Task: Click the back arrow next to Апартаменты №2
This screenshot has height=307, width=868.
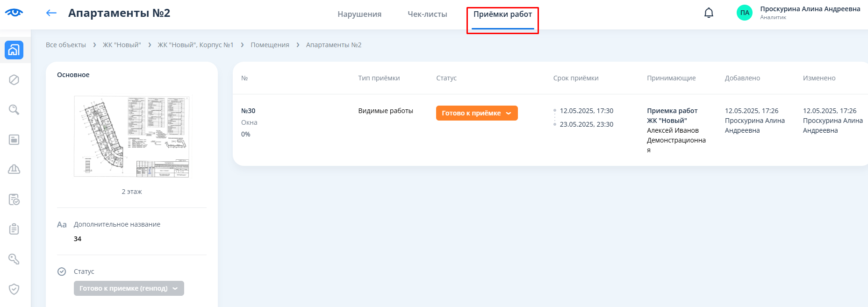Action: point(51,13)
